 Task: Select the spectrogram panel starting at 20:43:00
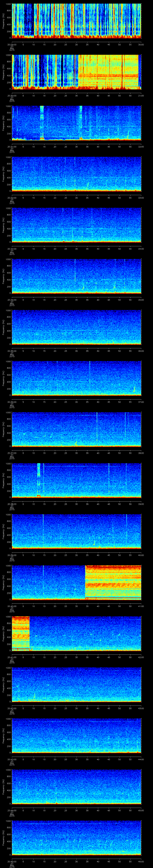coord(77,736)
